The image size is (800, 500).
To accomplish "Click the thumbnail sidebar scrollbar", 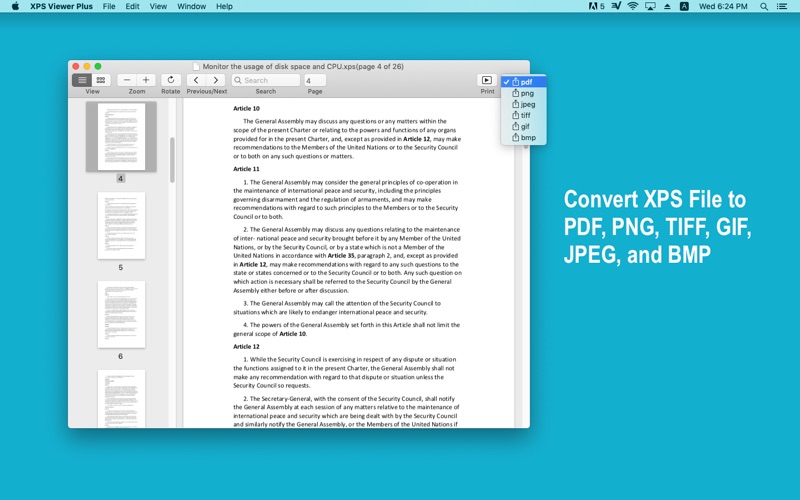I will click(x=172, y=160).
